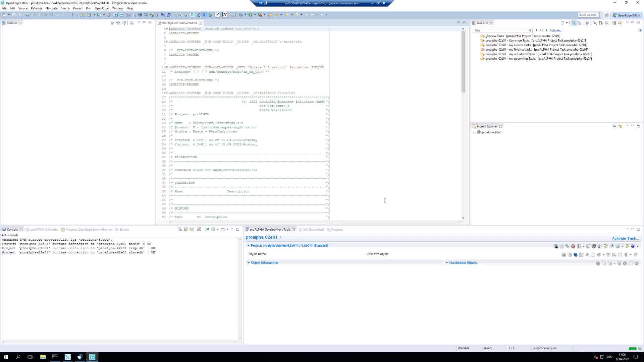
Task: Select the OpenEdge Editor perspective button
Action: pyautogui.click(x=626, y=15)
